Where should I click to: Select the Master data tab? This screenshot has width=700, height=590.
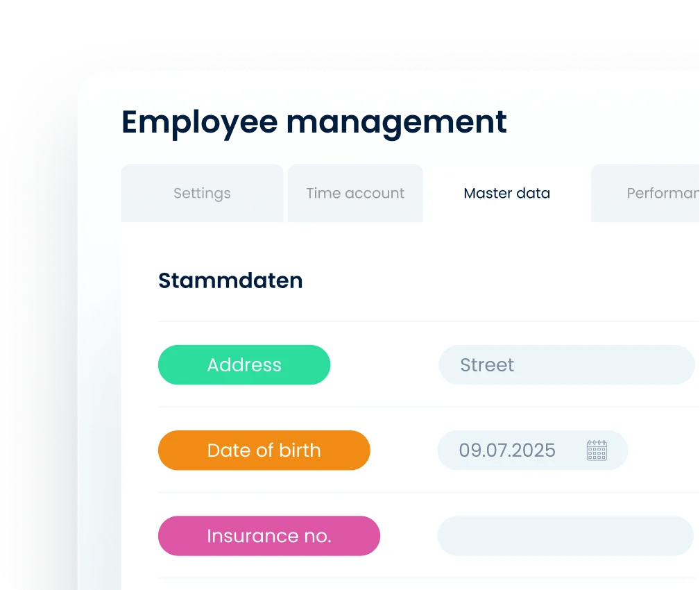tap(506, 193)
